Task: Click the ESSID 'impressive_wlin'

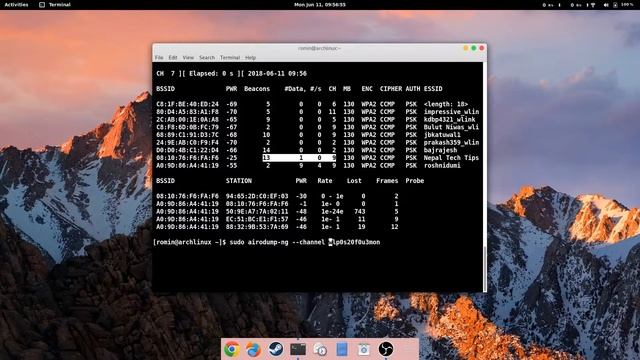Action: [x=451, y=111]
